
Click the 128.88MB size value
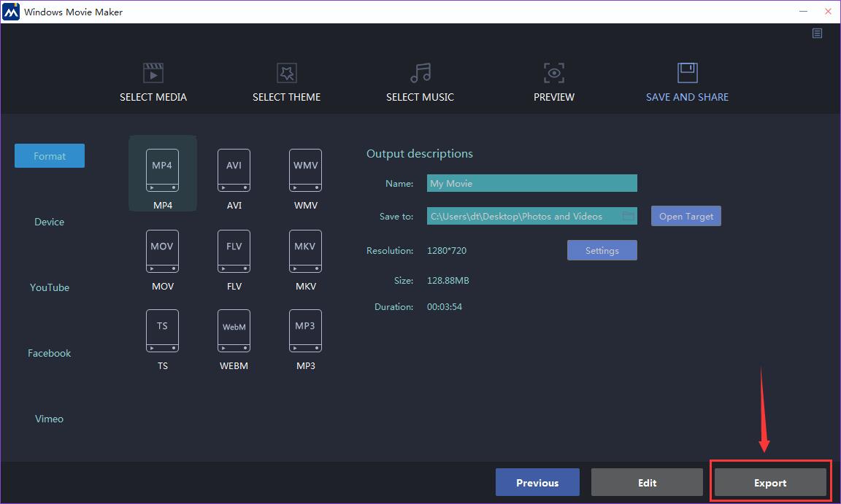(x=448, y=281)
